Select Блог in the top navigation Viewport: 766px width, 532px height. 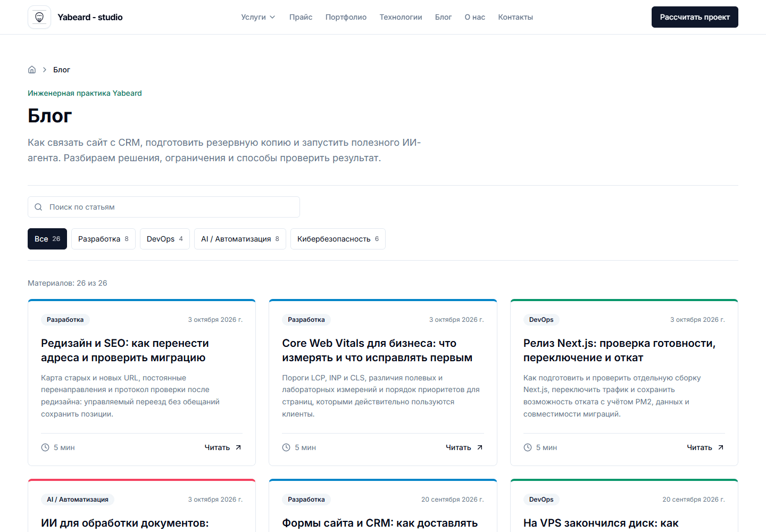pyautogui.click(x=443, y=17)
